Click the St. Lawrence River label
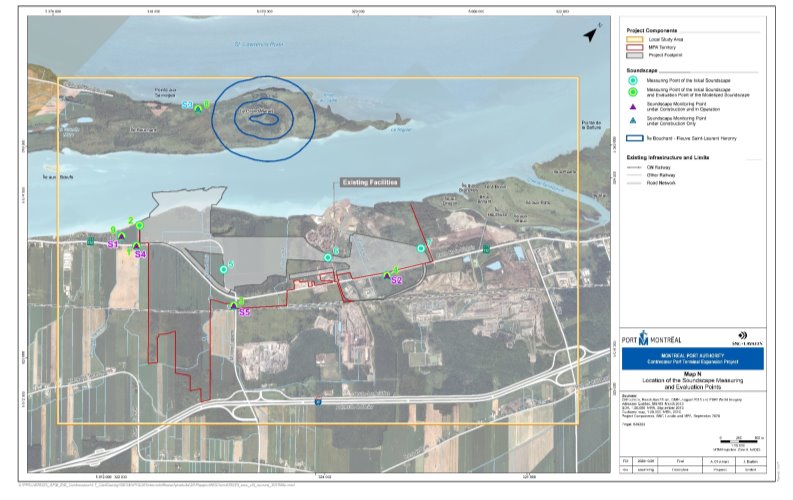The width and height of the screenshot is (793, 500). click(259, 44)
